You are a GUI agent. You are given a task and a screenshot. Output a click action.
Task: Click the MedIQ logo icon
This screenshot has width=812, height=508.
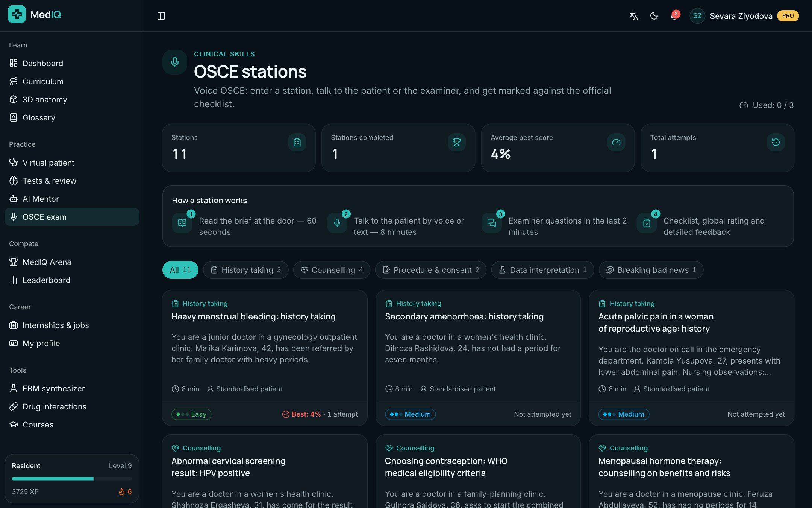[17, 14]
